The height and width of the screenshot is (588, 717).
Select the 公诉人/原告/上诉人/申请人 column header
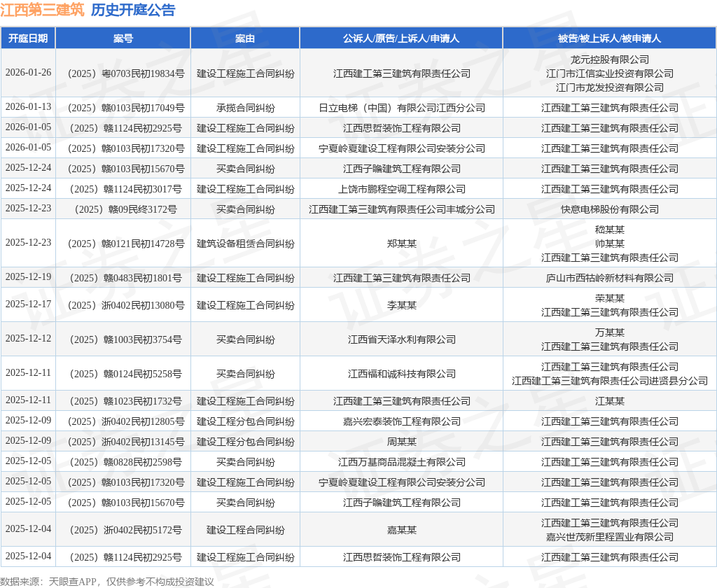tap(401, 38)
